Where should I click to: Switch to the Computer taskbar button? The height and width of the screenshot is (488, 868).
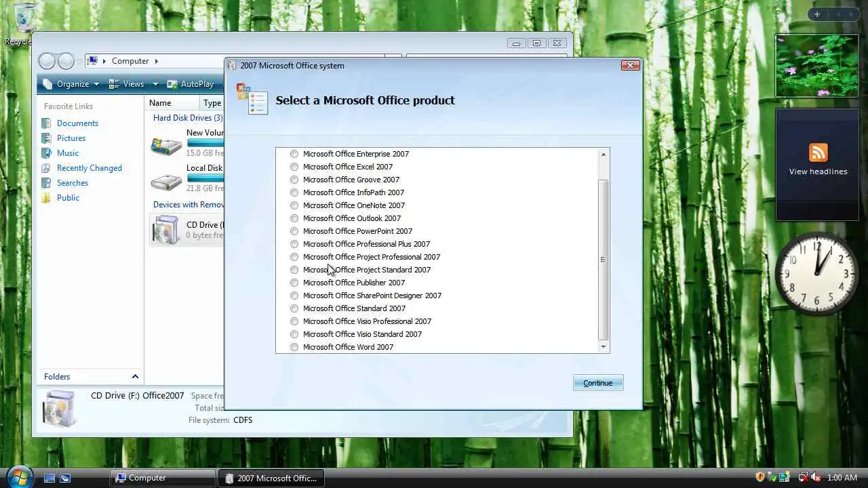163,478
